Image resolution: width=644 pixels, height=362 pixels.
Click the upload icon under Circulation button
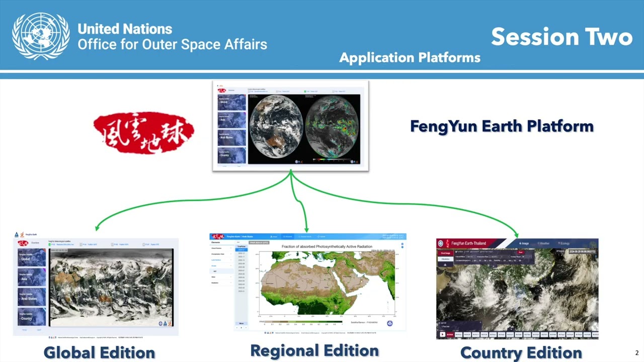coord(445,265)
